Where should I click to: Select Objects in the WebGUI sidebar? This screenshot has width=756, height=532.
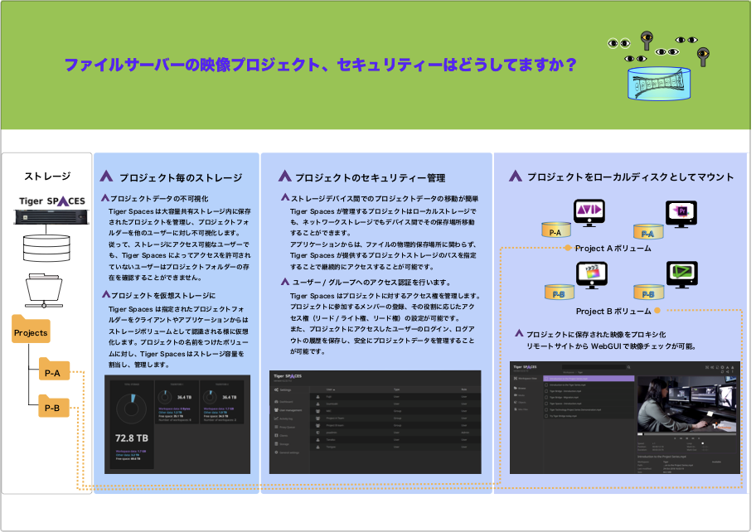click(520, 403)
